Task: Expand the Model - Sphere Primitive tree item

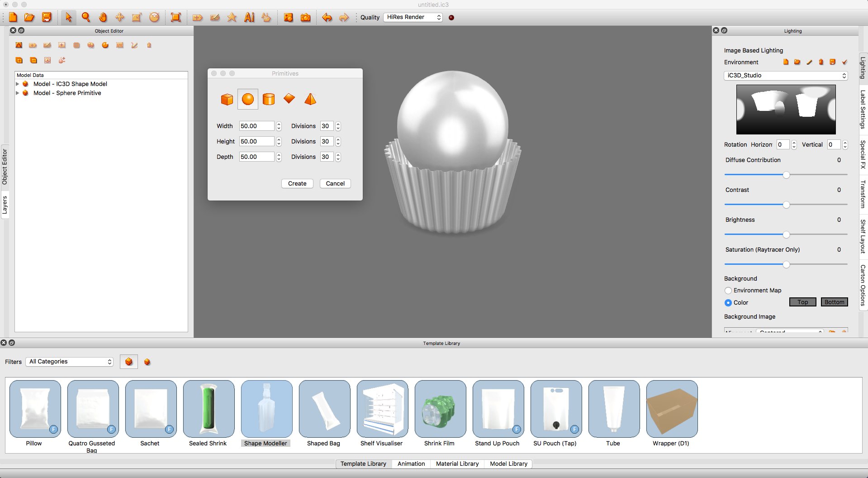Action: tap(18, 93)
